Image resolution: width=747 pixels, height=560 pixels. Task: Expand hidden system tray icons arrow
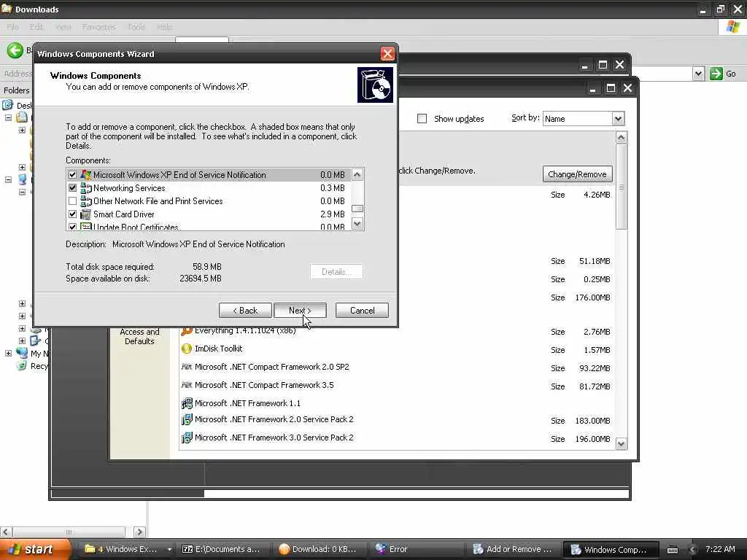(692, 550)
